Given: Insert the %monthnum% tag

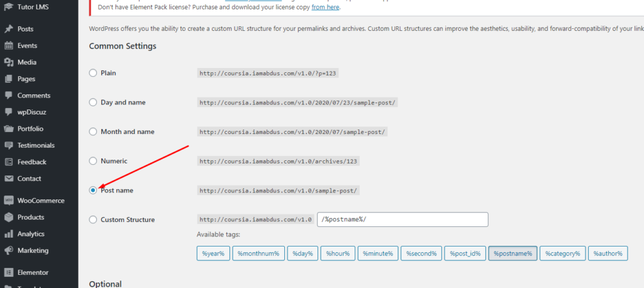Looking at the screenshot, I should [x=258, y=253].
